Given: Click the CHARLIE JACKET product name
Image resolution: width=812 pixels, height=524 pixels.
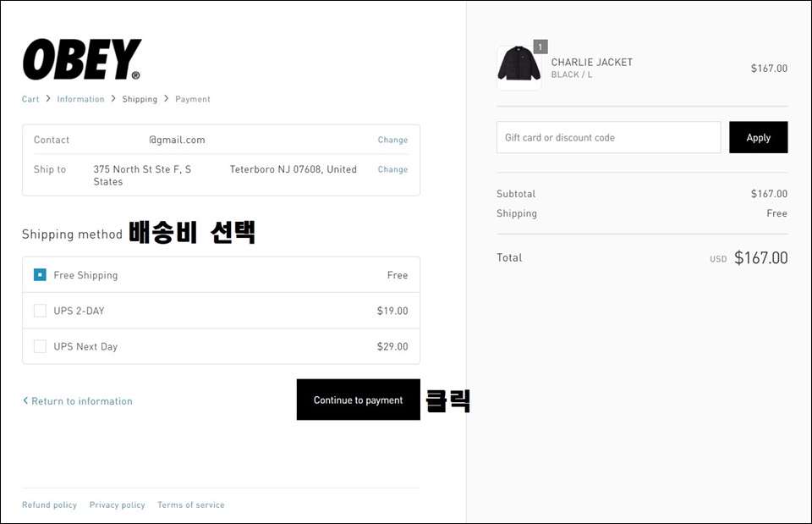Looking at the screenshot, I should pyautogui.click(x=592, y=62).
